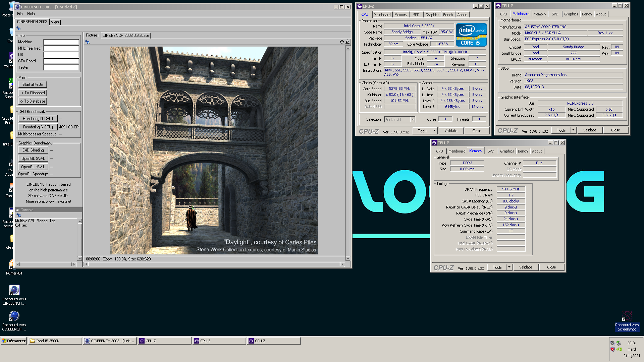Screen dimensions: 644x362
Task: Click the NVIDIA tray icon
Action: pos(619,349)
